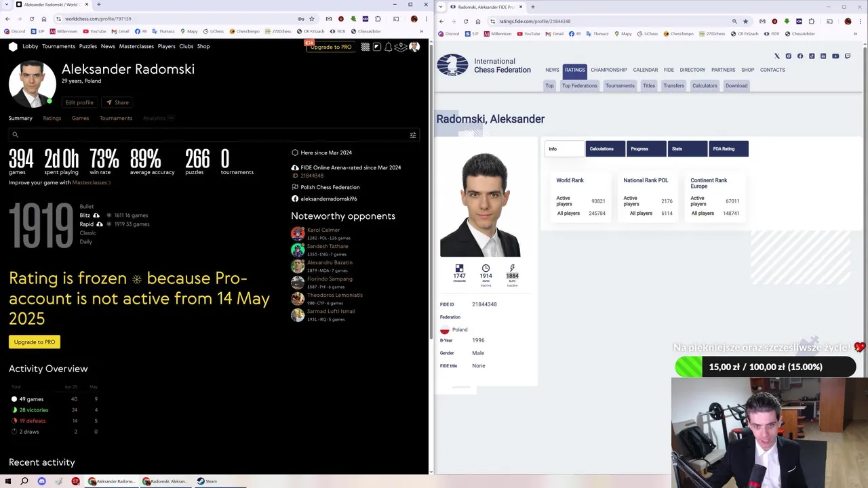Select the Blitz rating row
The width and height of the screenshot is (868, 488).
114,215
